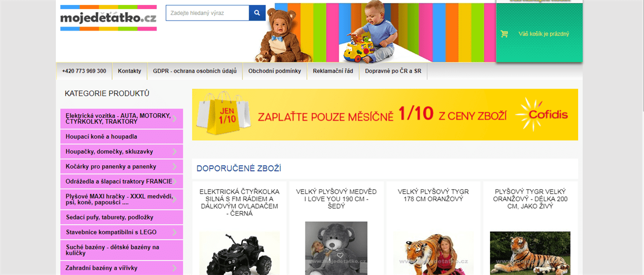This screenshot has width=644, height=275.
Task: Expand Zahradní bazény a vířivky arrow
Action: pyautogui.click(x=175, y=268)
